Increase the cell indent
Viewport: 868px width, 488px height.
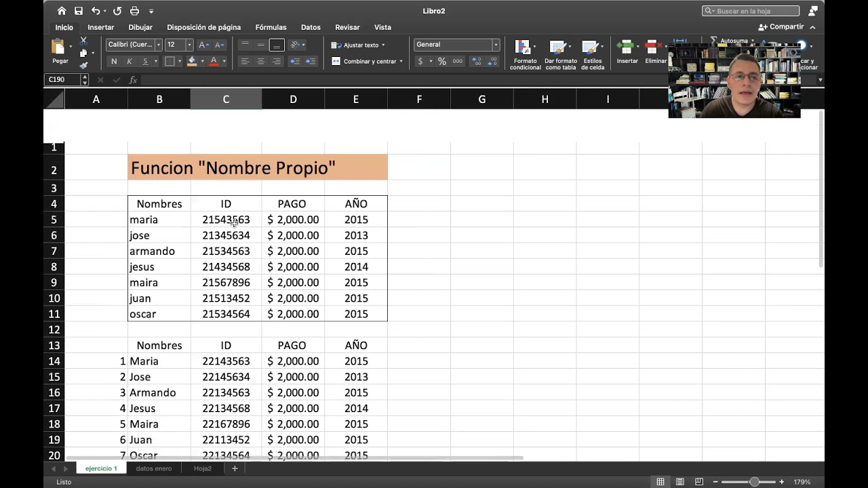point(310,61)
